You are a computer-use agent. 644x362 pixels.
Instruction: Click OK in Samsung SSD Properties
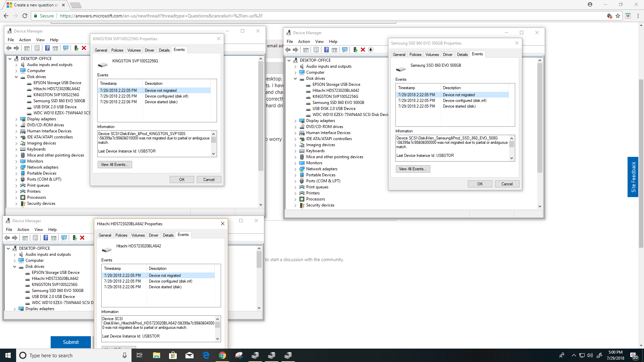pyautogui.click(x=480, y=184)
